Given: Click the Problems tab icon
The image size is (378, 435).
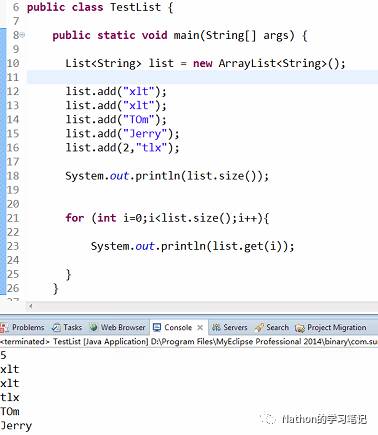Looking at the screenshot, I should 4,328.
